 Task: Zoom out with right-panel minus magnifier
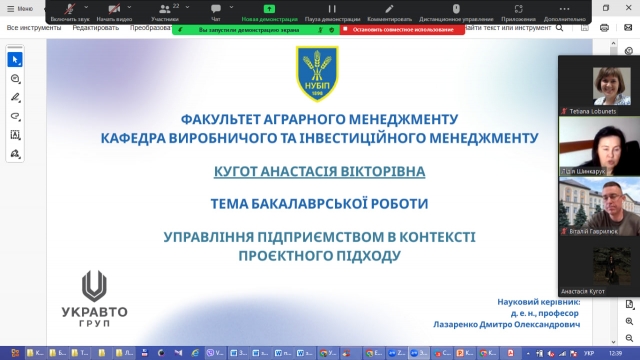pyautogui.click(x=629, y=338)
